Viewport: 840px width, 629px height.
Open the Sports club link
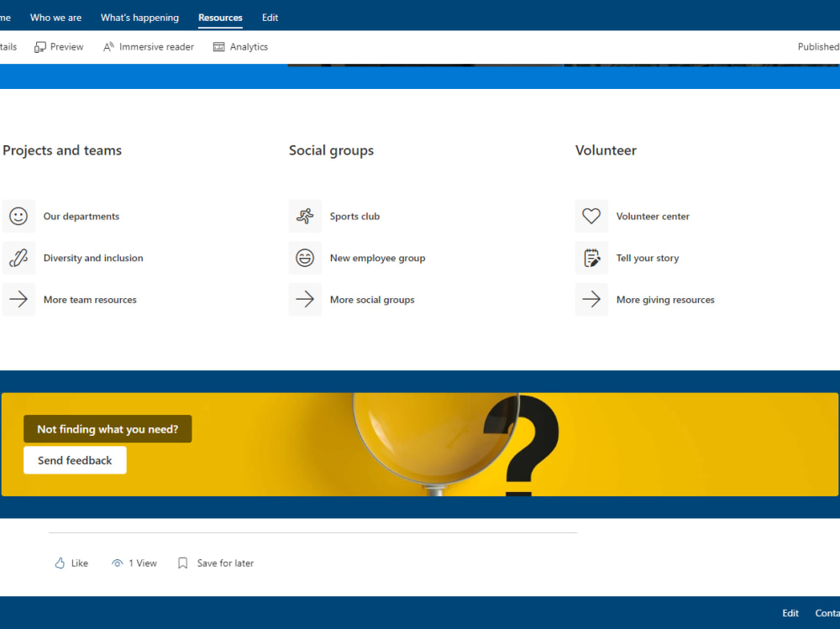(354, 217)
